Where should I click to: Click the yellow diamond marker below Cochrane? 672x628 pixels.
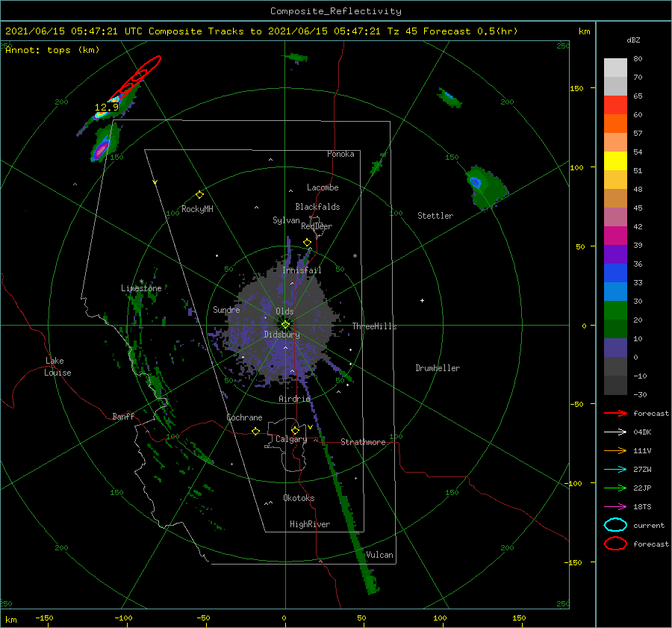(x=255, y=431)
